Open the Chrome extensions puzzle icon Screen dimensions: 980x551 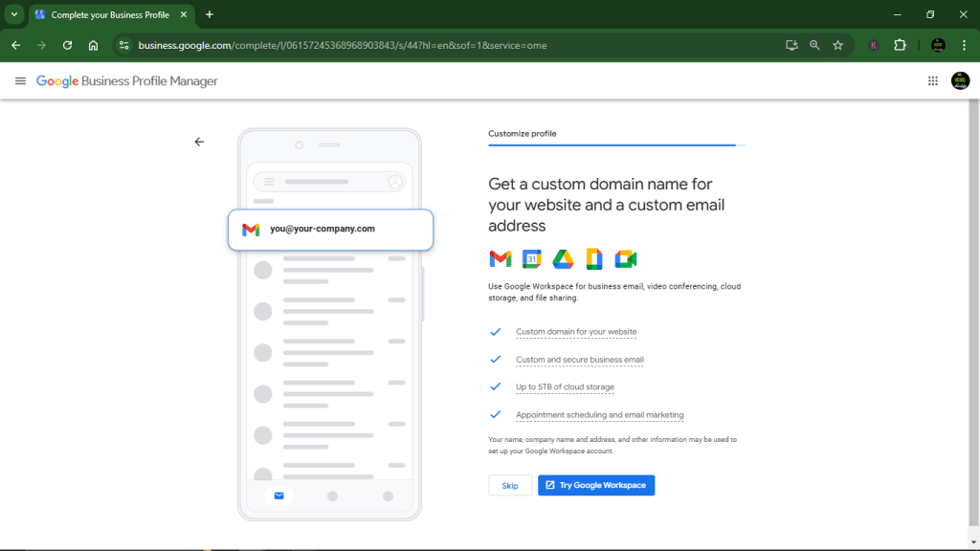(898, 44)
